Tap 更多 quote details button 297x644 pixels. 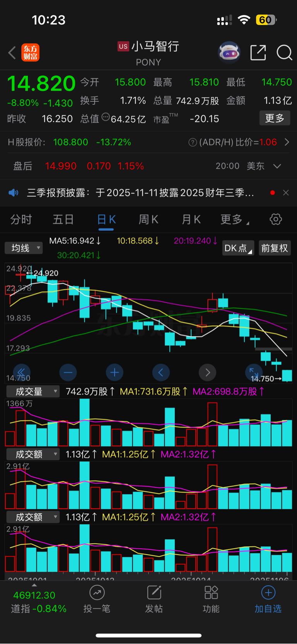275,118
